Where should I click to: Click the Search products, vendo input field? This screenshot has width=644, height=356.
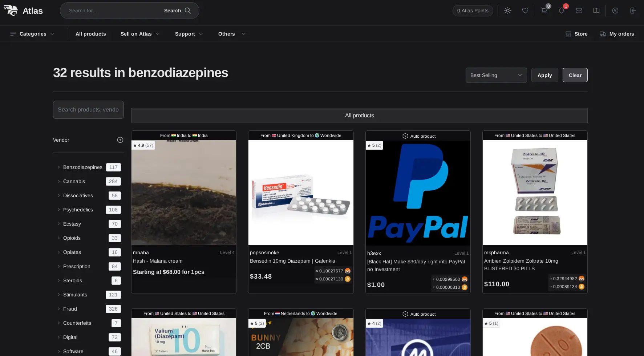pos(88,109)
